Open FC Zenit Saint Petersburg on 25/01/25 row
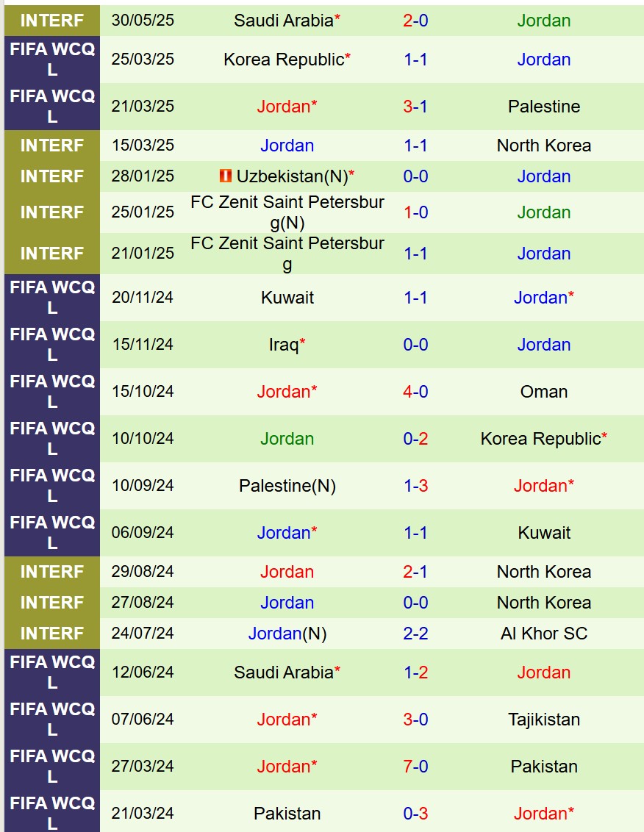This screenshot has width=644, height=832. tap(287, 212)
